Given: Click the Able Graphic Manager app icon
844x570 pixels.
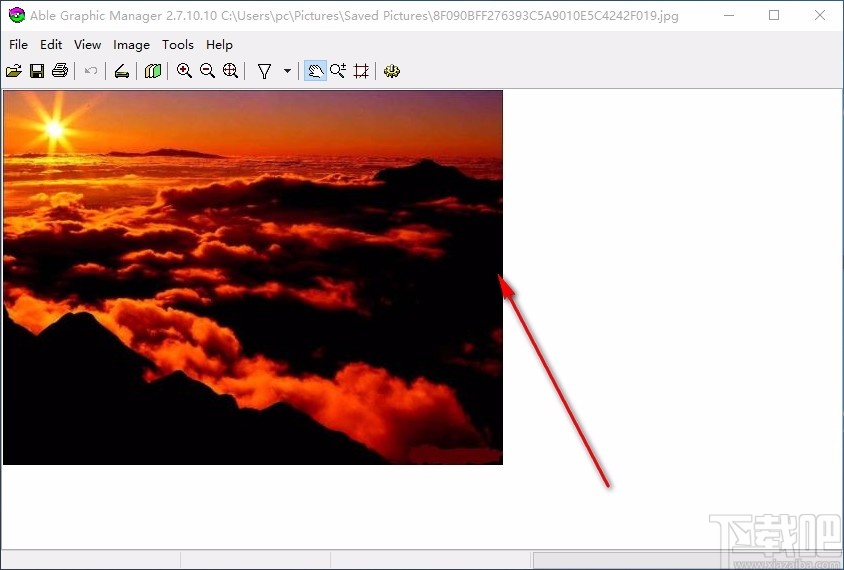Looking at the screenshot, I should 17,15.
